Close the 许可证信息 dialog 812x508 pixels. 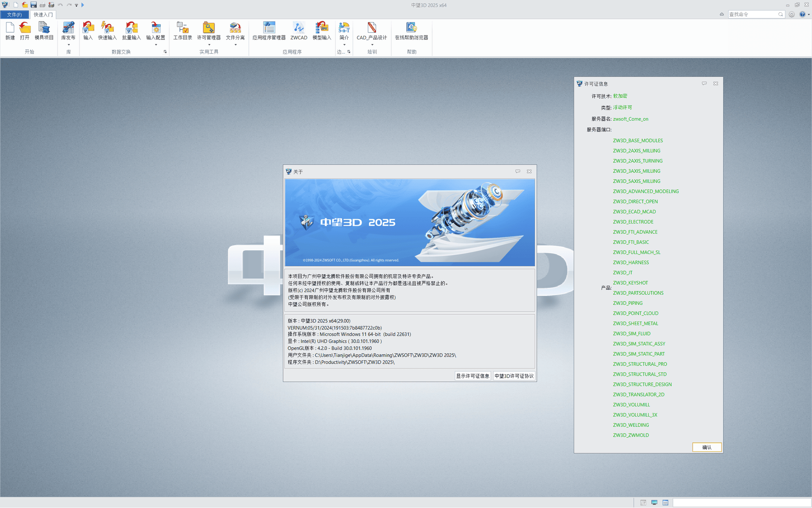(716, 83)
